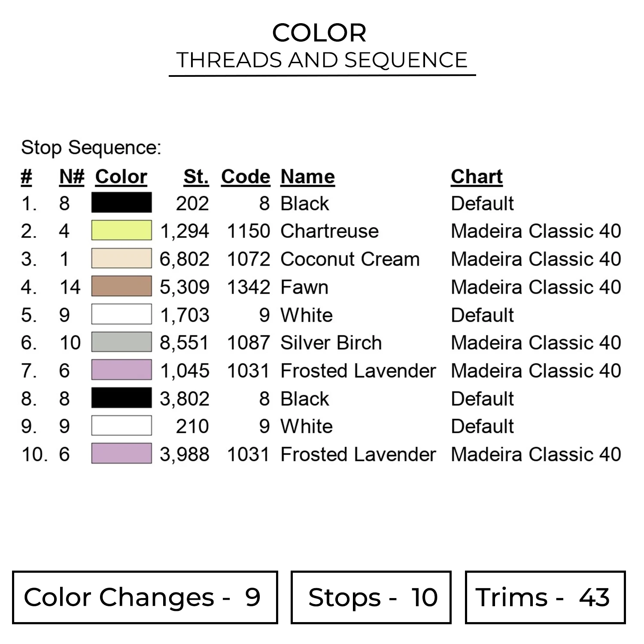Click the Stop Sequence label
This screenshot has height=644, width=644.
pos(91,148)
